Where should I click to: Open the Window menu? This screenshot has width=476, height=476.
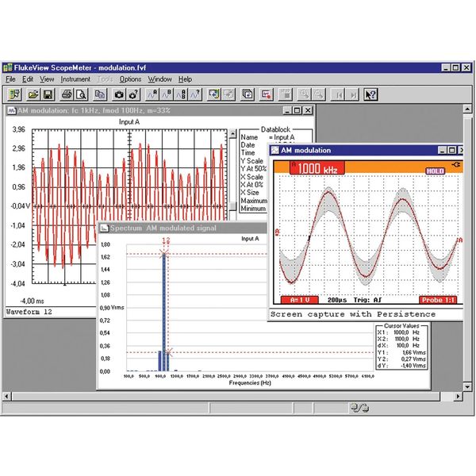click(159, 79)
